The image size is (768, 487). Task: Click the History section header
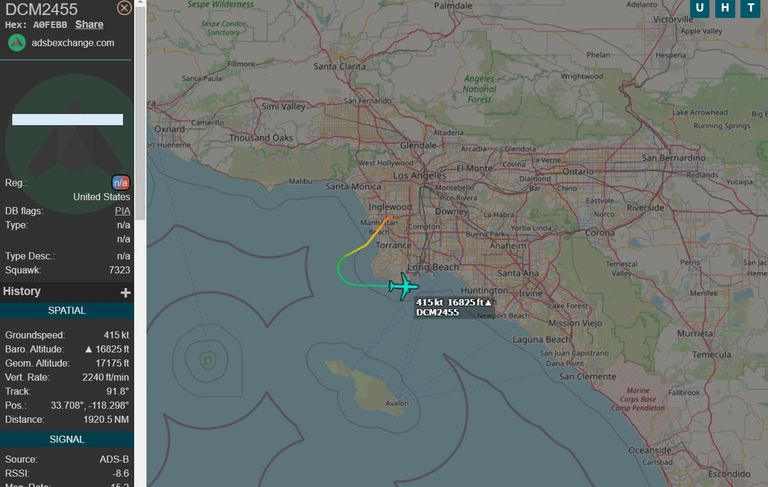(67, 292)
